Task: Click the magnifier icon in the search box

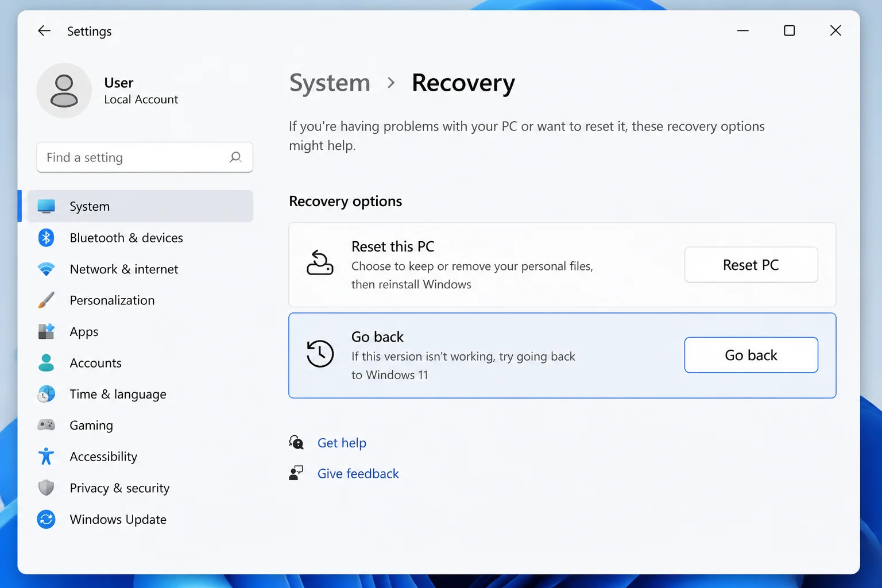Action: (235, 157)
